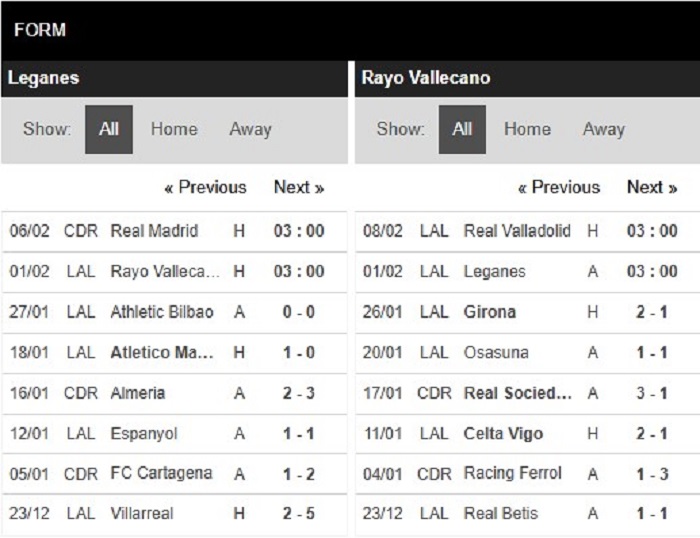The width and height of the screenshot is (700, 538).
Task: Open the Almeria 2-3 cup match
Action: 174,393
